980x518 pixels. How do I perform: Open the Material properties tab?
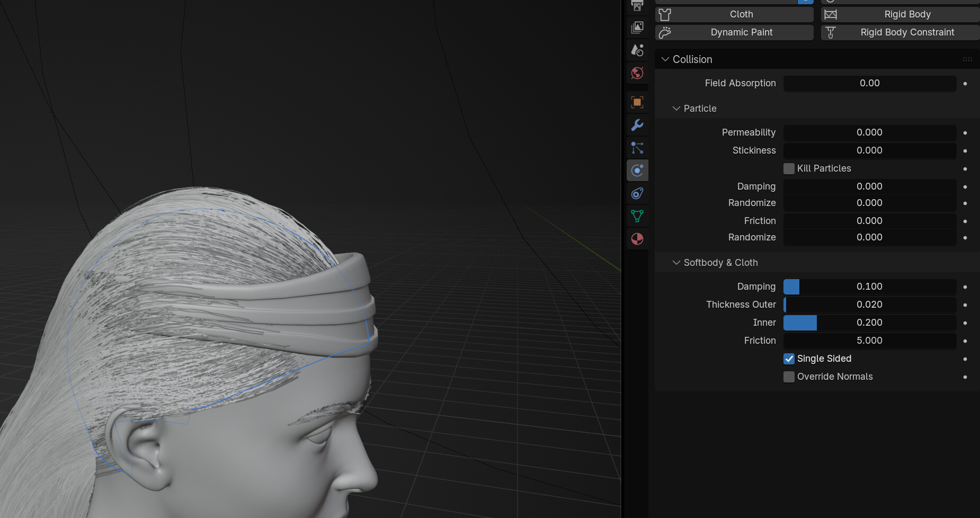(637, 239)
